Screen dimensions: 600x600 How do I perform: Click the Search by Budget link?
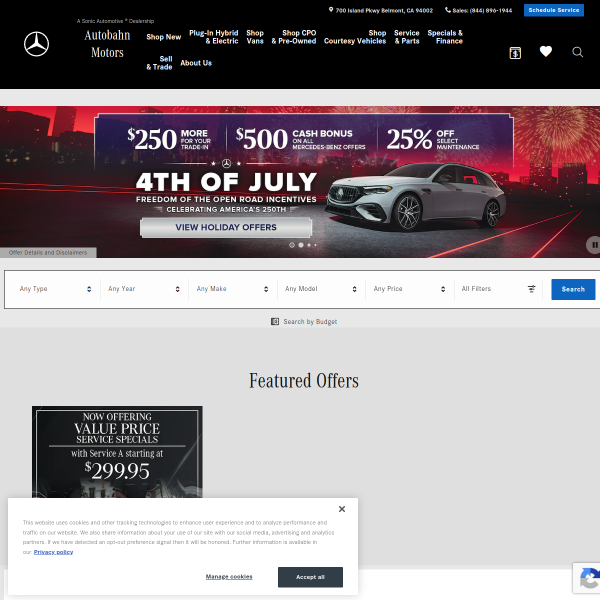tap(310, 322)
